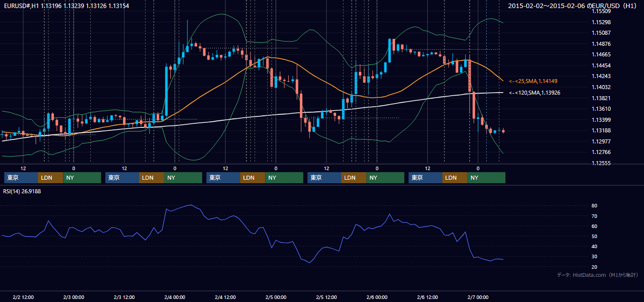Click price axis value 1.13821
This screenshot has height=302, width=644.
601,98
